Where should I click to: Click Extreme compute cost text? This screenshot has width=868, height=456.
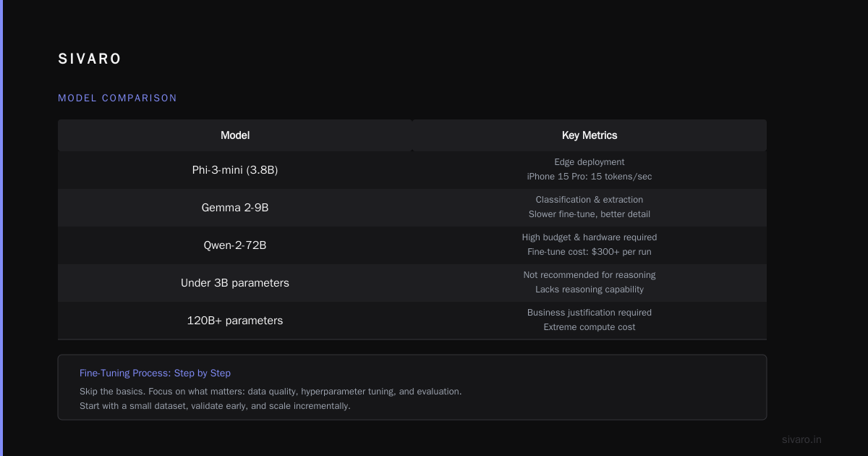point(590,327)
